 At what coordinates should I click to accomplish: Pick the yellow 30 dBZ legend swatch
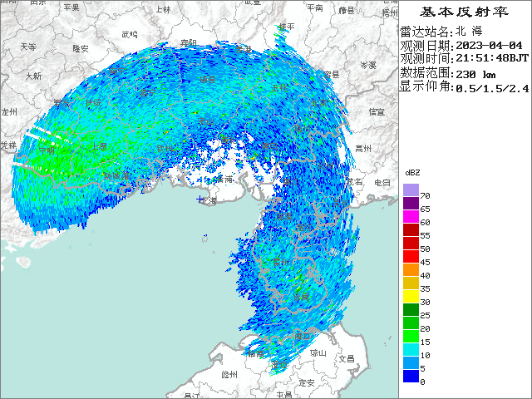[411, 296]
